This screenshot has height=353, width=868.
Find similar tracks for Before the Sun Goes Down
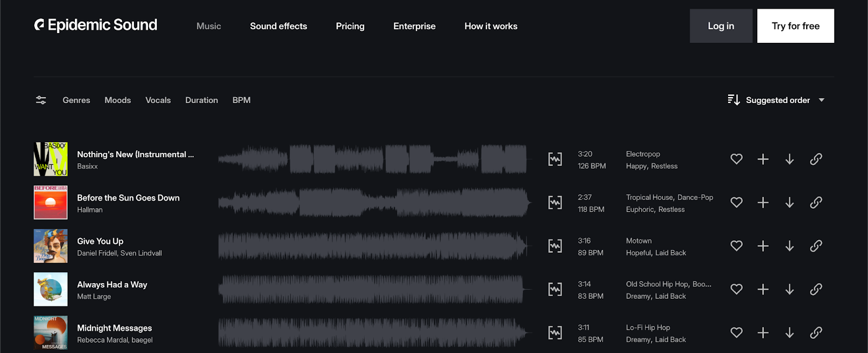tap(555, 202)
